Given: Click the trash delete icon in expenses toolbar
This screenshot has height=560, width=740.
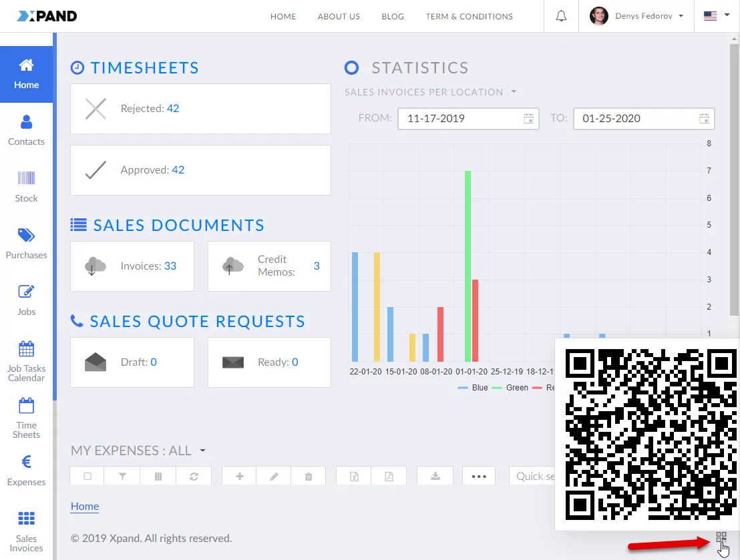Looking at the screenshot, I should tap(308, 477).
